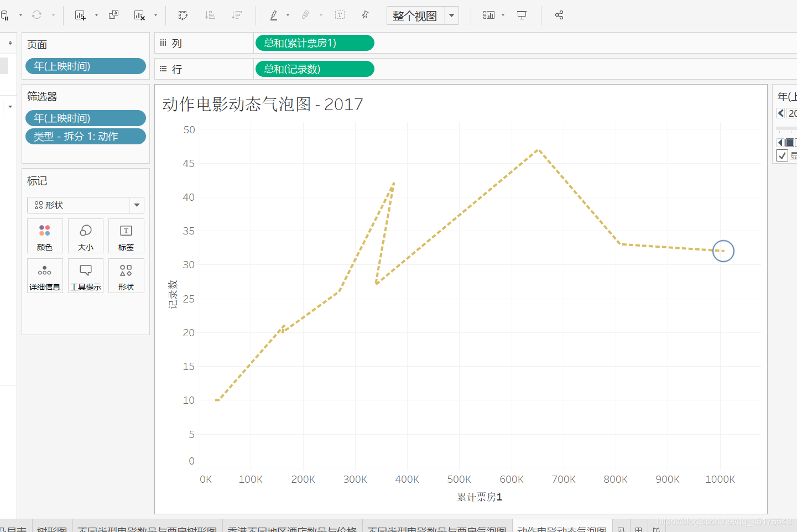Click the sort descending icon
The height and width of the screenshot is (532, 797).
(x=237, y=15)
